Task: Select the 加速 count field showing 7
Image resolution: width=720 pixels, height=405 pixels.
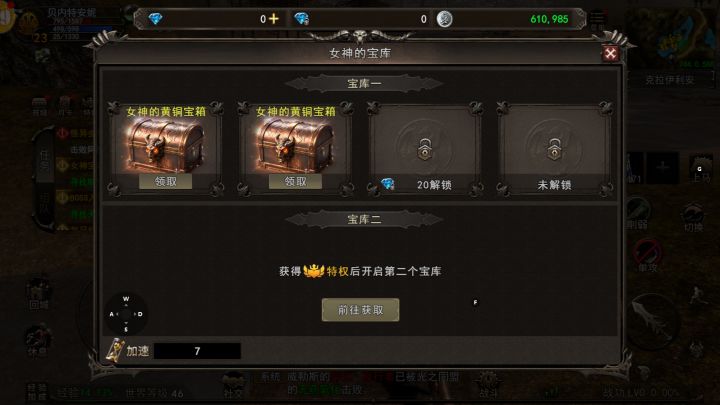Action: (197, 351)
